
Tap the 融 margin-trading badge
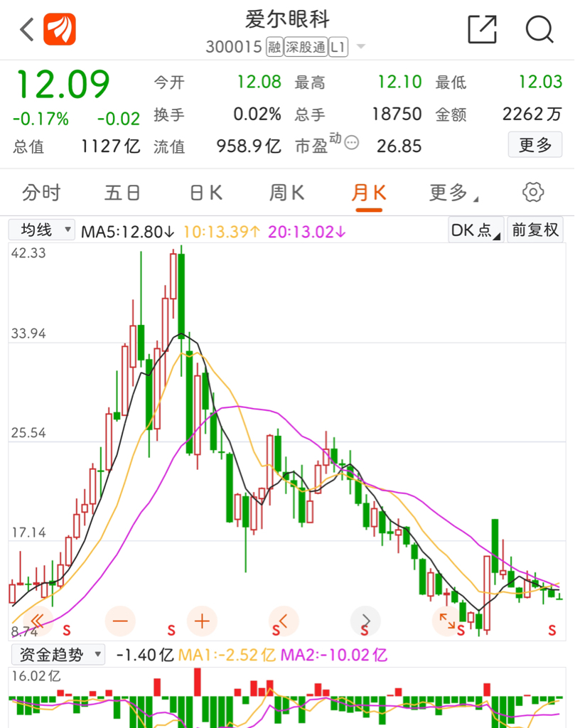pos(274,47)
